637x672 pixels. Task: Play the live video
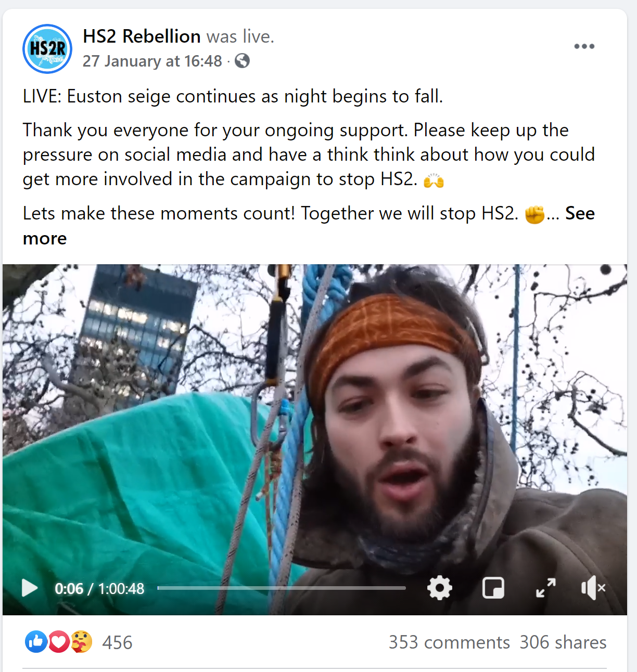(30, 588)
